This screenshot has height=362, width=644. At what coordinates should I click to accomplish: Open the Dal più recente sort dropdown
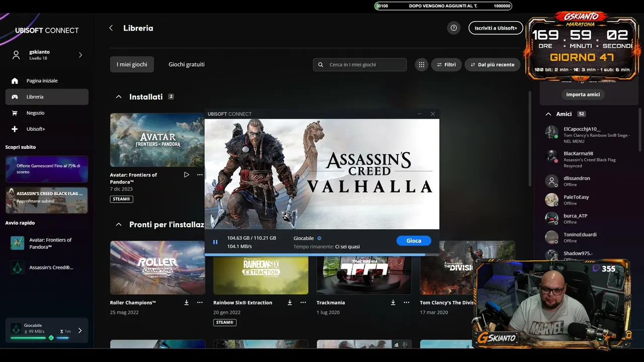pos(493,64)
